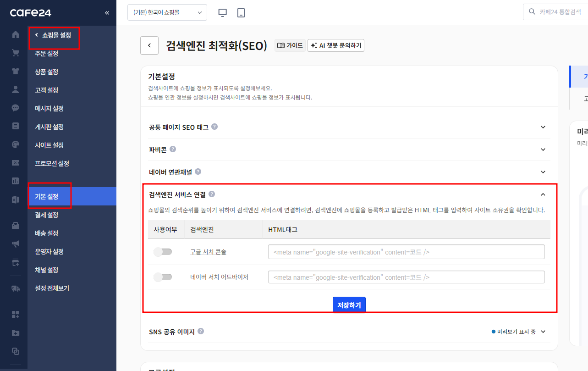Viewport: 588px width, 371px height.
Task: Click the palette design icon in the sidebar
Action: 15,145
